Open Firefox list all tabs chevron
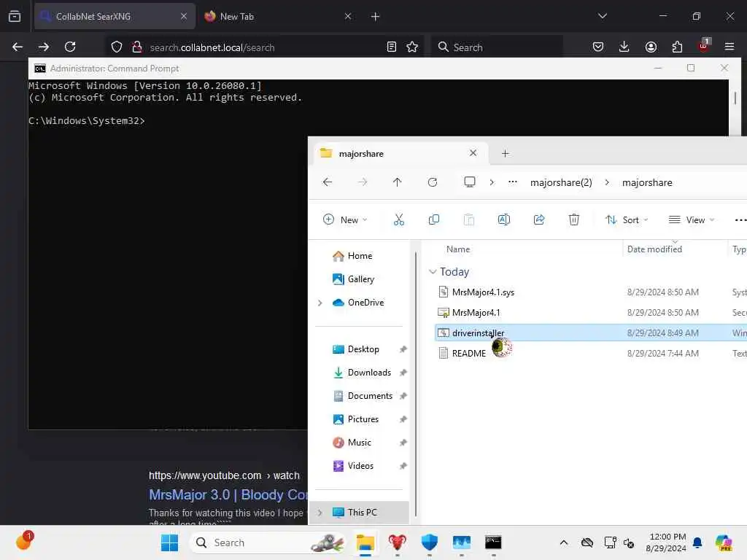This screenshot has height=560, width=747. pyautogui.click(x=602, y=16)
